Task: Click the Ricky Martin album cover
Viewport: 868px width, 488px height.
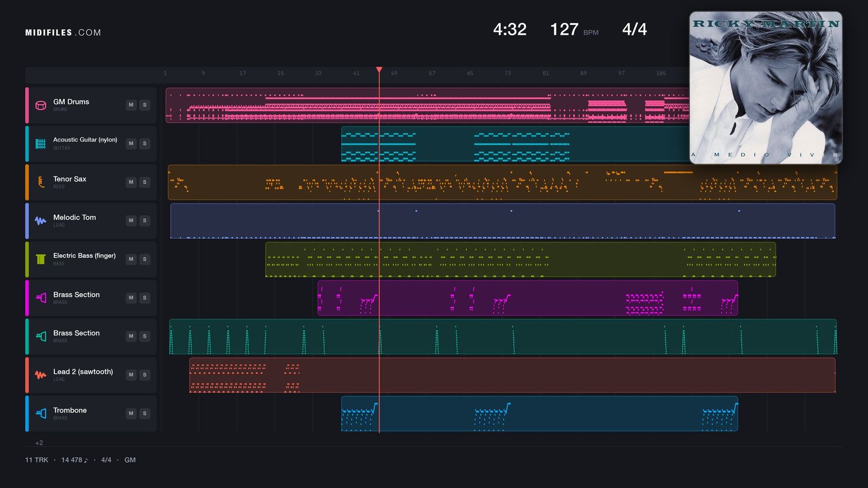Action: pyautogui.click(x=766, y=88)
